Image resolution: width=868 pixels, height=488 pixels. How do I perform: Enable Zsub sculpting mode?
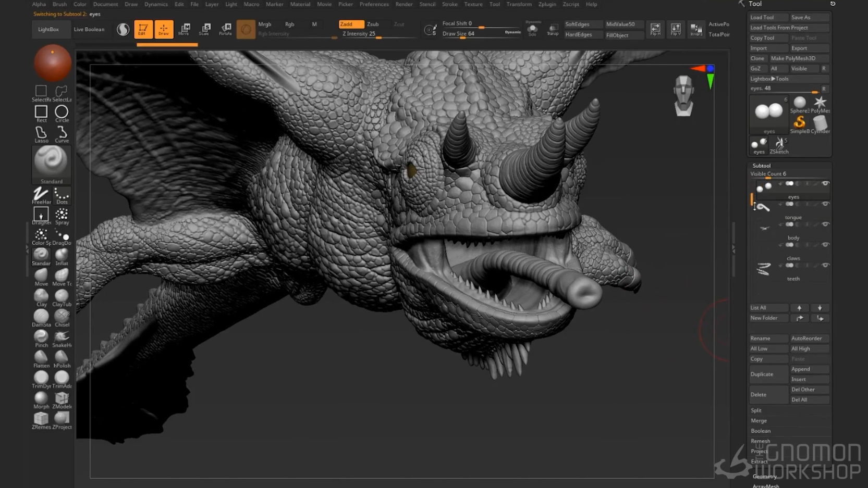pos(373,24)
